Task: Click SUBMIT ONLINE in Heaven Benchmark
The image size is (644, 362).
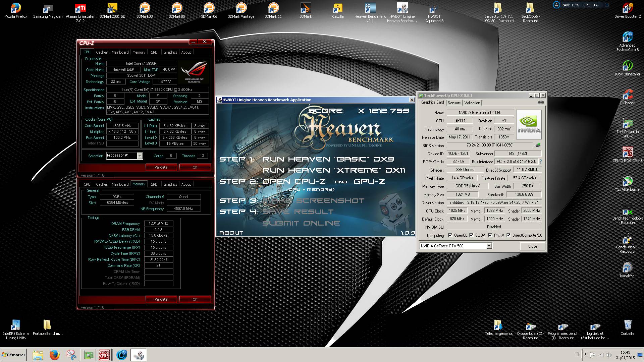Action: pyautogui.click(x=301, y=223)
